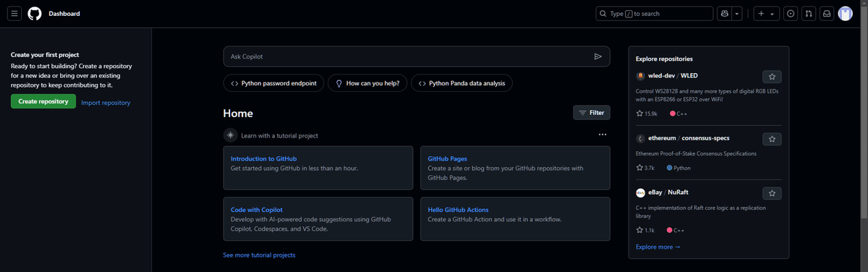Open the user avatar menu
868x272 pixels.
[846, 14]
